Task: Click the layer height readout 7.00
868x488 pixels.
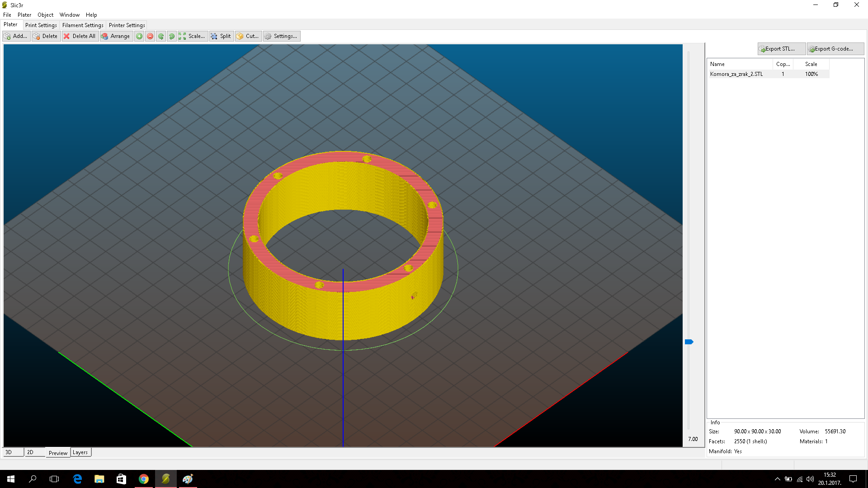Action: coord(693,439)
